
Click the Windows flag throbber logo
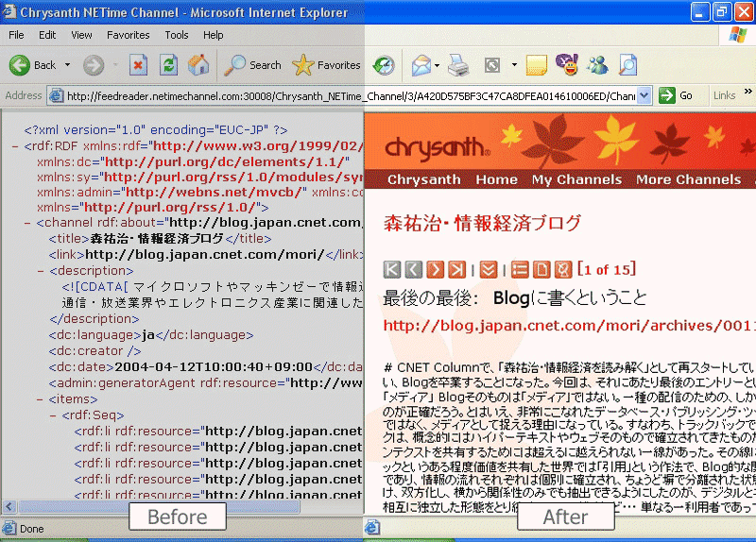[738, 35]
